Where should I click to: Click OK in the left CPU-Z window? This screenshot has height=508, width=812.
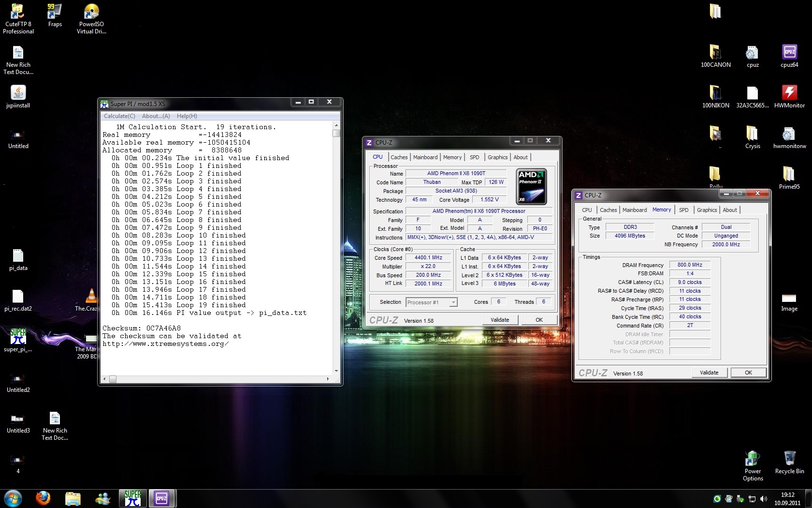click(539, 320)
